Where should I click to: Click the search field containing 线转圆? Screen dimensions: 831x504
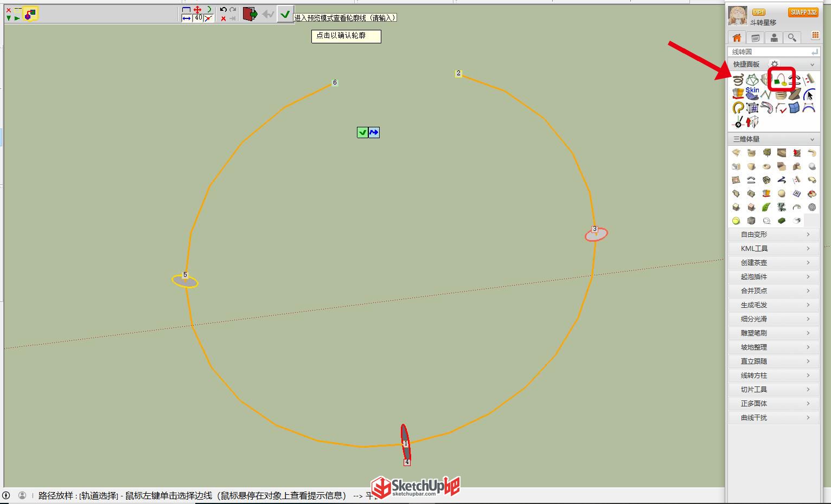click(x=773, y=51)
